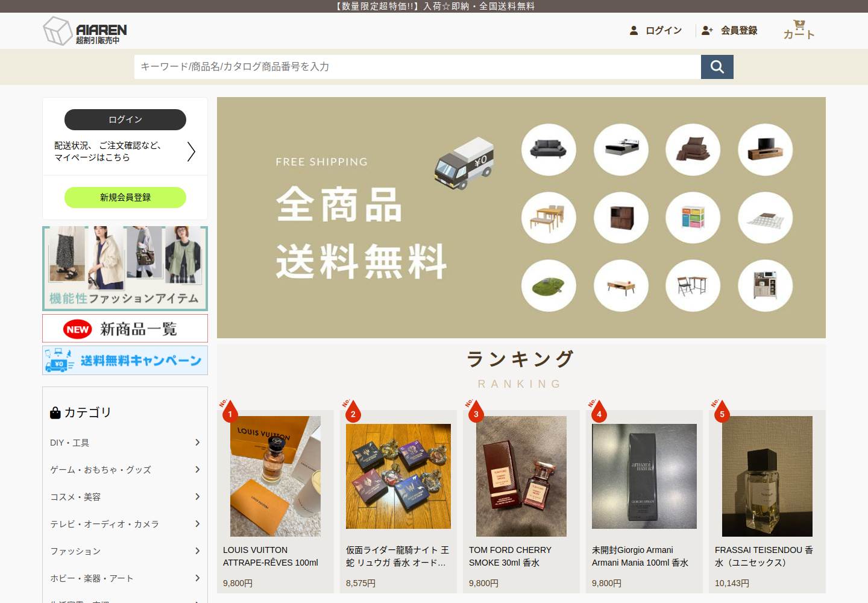Expand the ゲーム・おもちゃ・グッズ category chevron
Viewport: 868px width, 603px height.
pos(197,470)
